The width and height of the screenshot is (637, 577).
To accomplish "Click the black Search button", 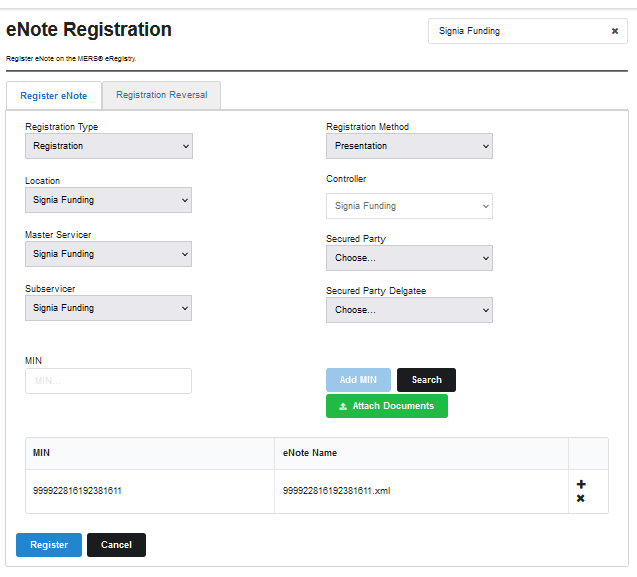I will tap(426, 380).
